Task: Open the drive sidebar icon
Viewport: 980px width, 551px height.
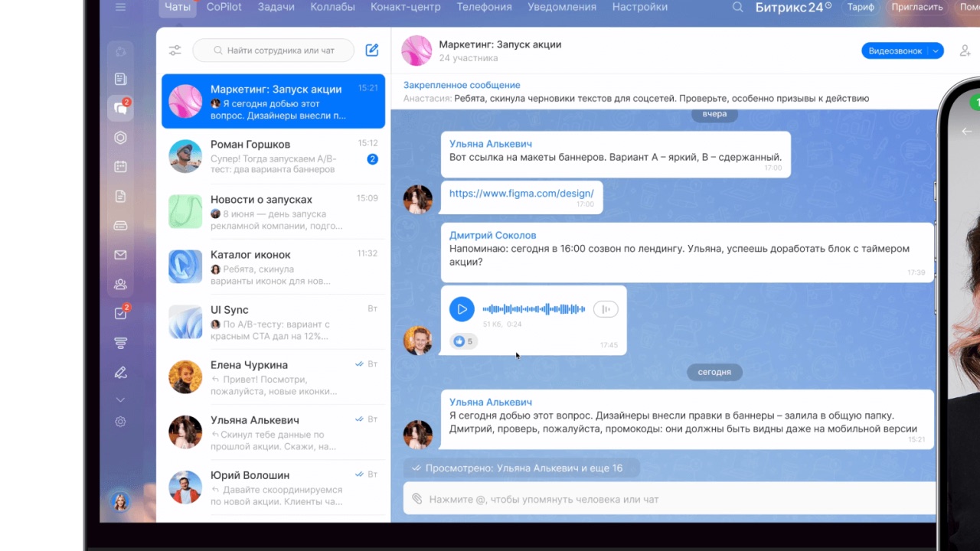Action: pyautogui.click(x=120, y=226)
